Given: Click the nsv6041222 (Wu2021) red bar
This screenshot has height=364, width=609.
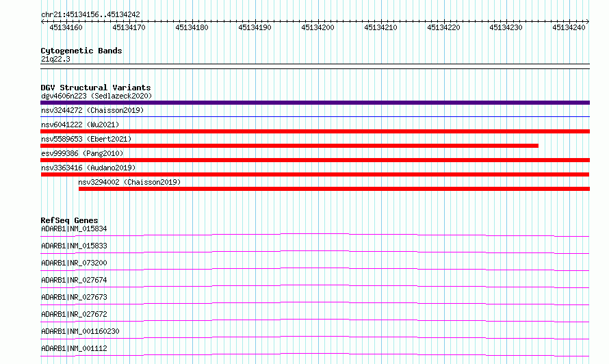Looking at the screenshot, I should tap(315, 131).
